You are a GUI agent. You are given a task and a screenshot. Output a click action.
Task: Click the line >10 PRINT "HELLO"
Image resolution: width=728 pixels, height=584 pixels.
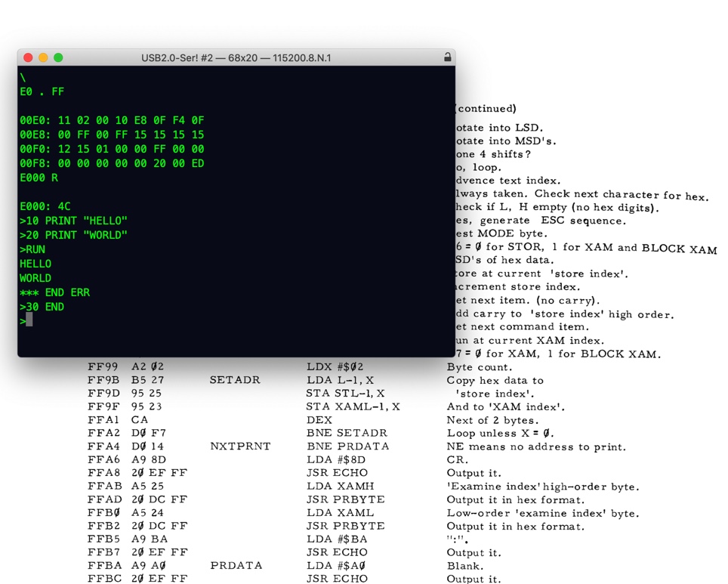tap(73, 221)
